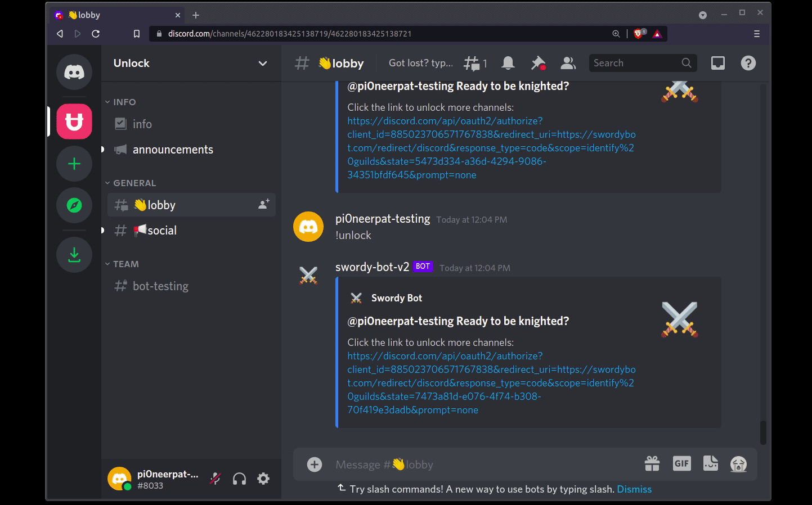
Task: Open Nitro gift icon
Action: pyautogui.click(x=652, y=463)
